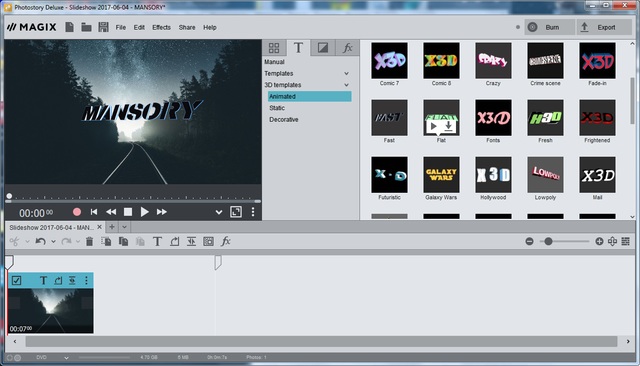Delete the selected object with trash icon

(x=89, y=242)
